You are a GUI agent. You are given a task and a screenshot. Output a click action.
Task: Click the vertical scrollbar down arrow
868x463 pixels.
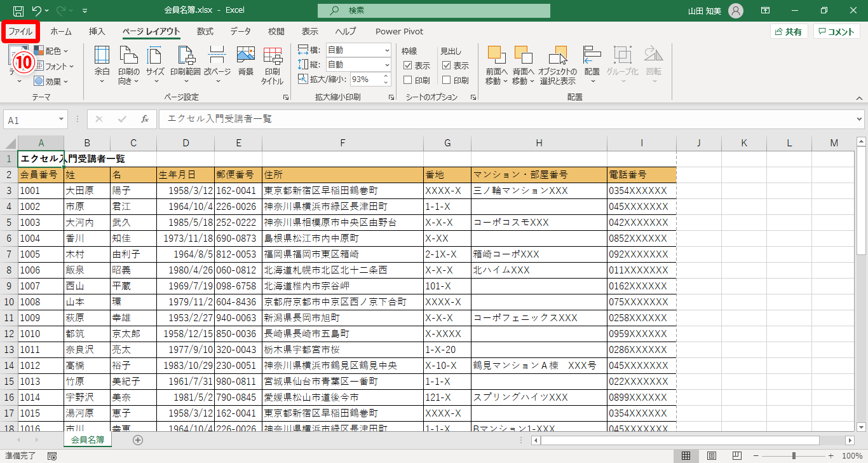tap(861, 427)
